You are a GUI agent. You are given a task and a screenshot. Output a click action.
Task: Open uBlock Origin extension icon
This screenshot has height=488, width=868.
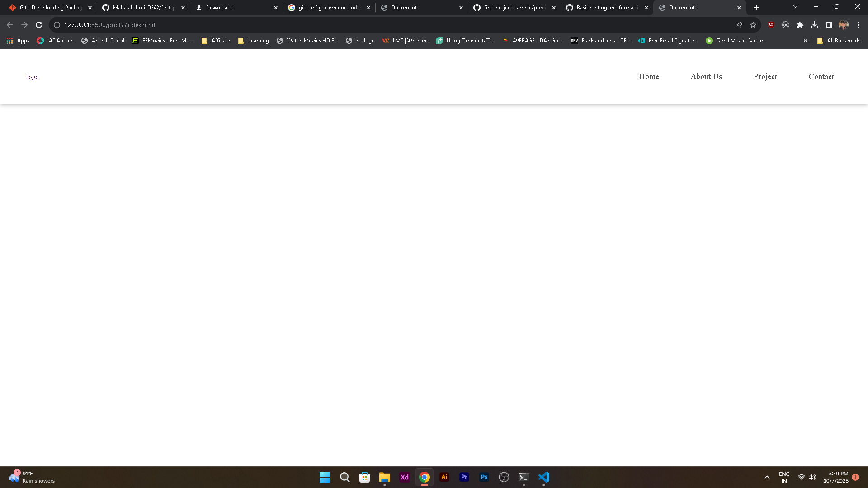771,25
